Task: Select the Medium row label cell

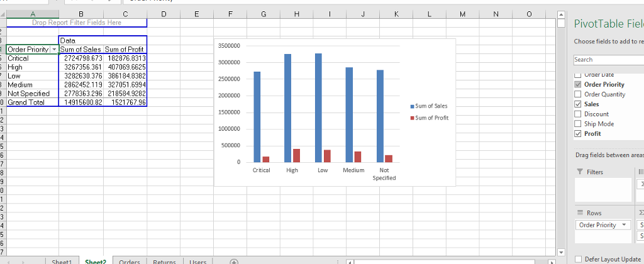Action: point(33,85)
